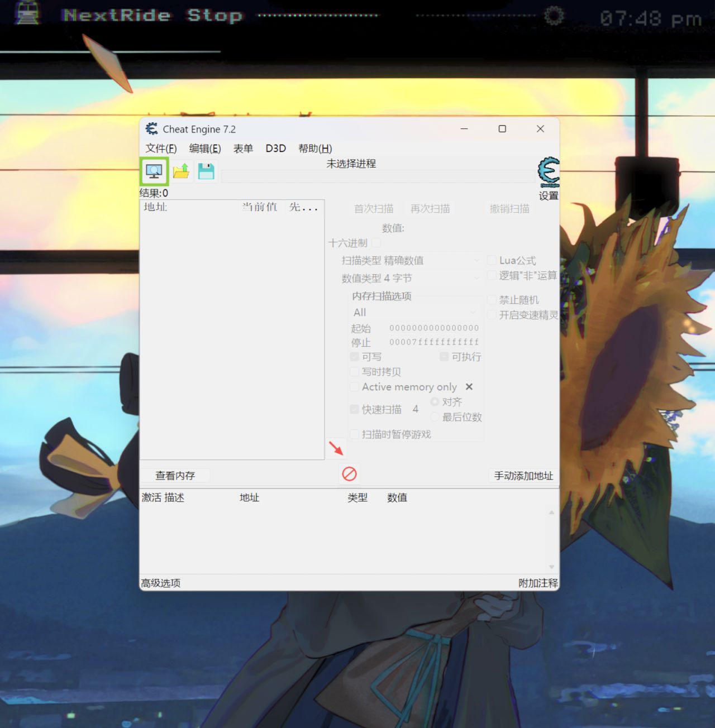Click the 未选择进程 process label
The image size is (715, 728).
[x=351, y=164]
